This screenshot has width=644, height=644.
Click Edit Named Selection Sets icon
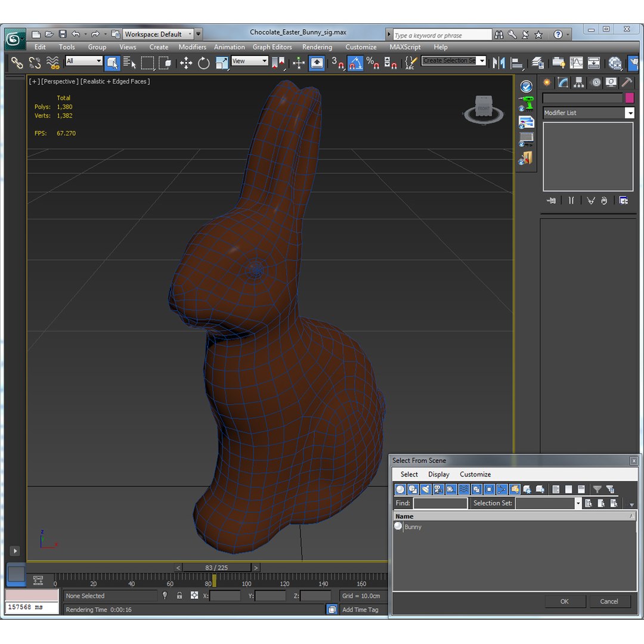[x=411, y=63]
